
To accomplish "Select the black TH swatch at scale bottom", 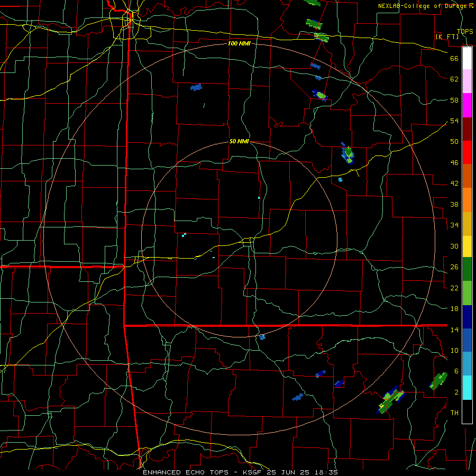I will point(467,411).
